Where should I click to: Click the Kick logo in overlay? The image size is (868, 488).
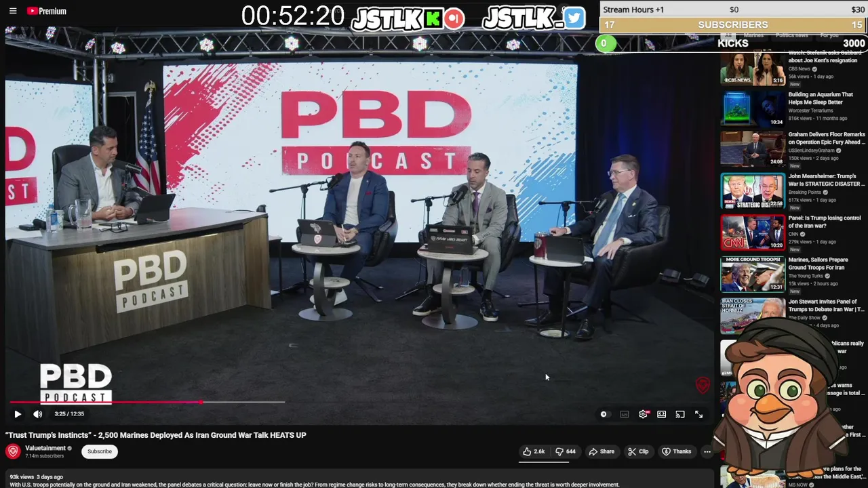[433, 18]
